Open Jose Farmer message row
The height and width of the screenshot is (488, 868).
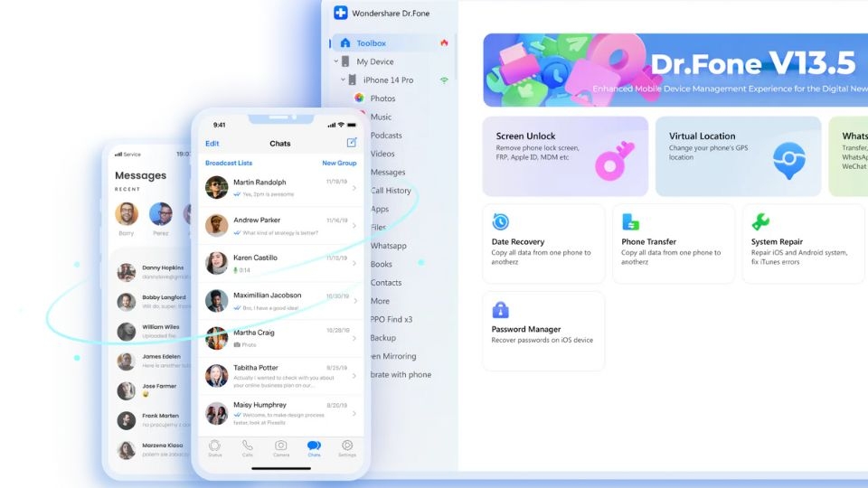point(154,390)
